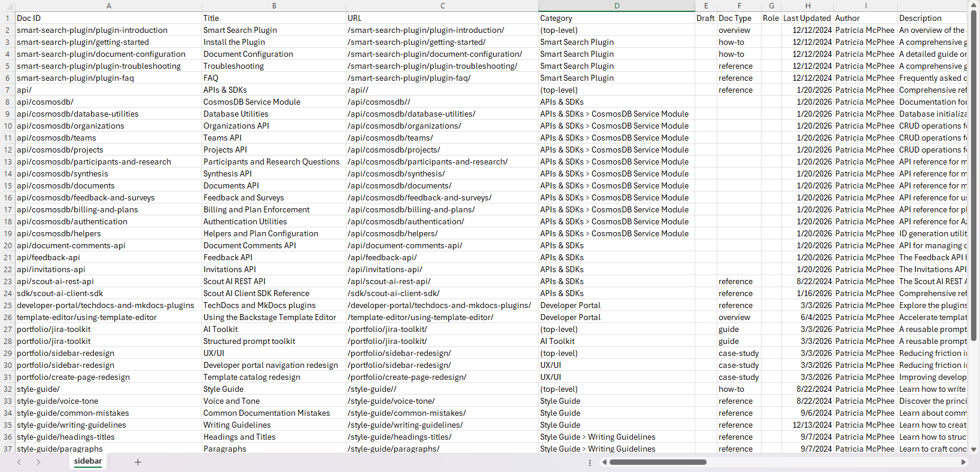Click the horizontal scrollbar thumb

point(658,462)
